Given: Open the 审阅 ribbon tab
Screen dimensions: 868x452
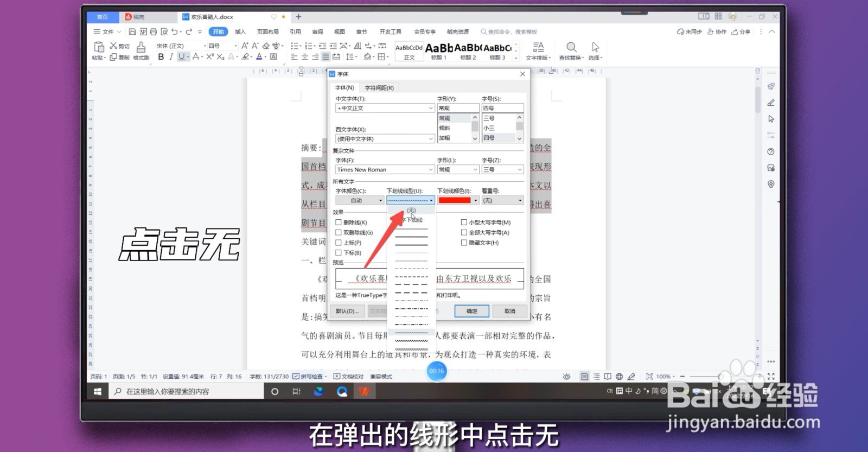Looking at the screenshot, I should pos(318,31).
